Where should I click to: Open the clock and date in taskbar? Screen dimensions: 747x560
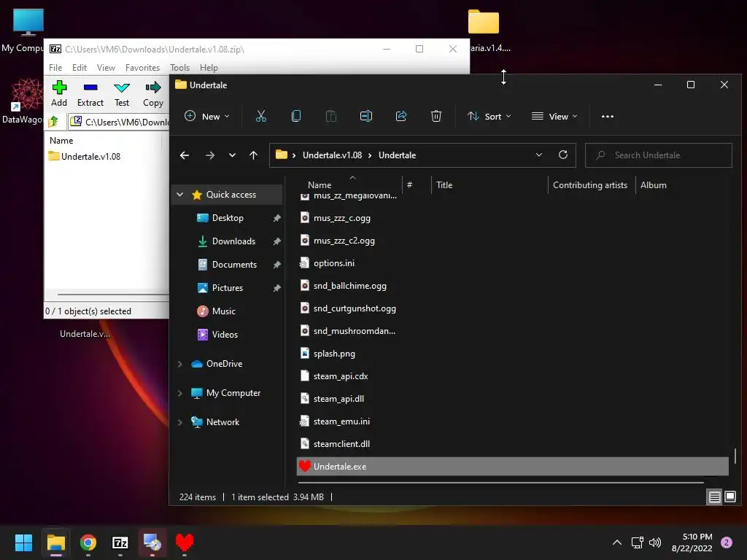(692, 542)
